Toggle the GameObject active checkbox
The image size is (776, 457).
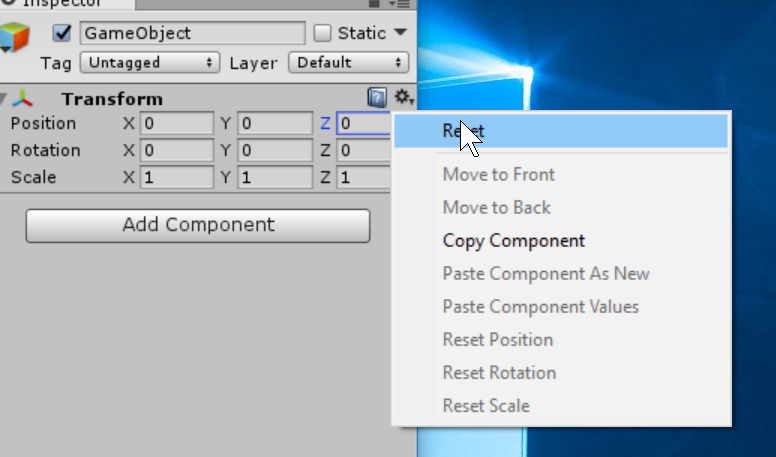pos(61,33)
